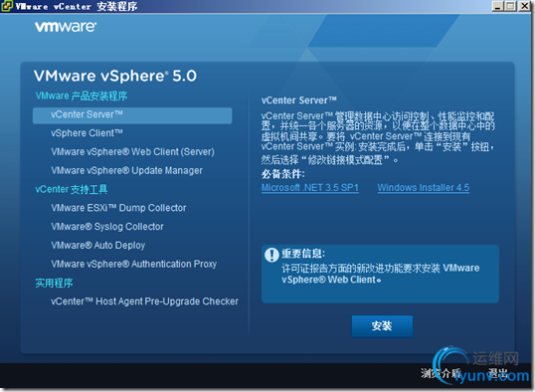The image size is (535, 392).
Task: Click the 安装 install button
Action: pos(382,326)
